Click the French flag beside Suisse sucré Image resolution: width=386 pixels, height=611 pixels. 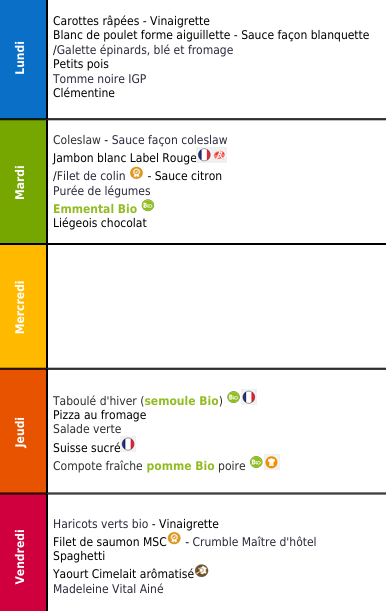(128, 444)
